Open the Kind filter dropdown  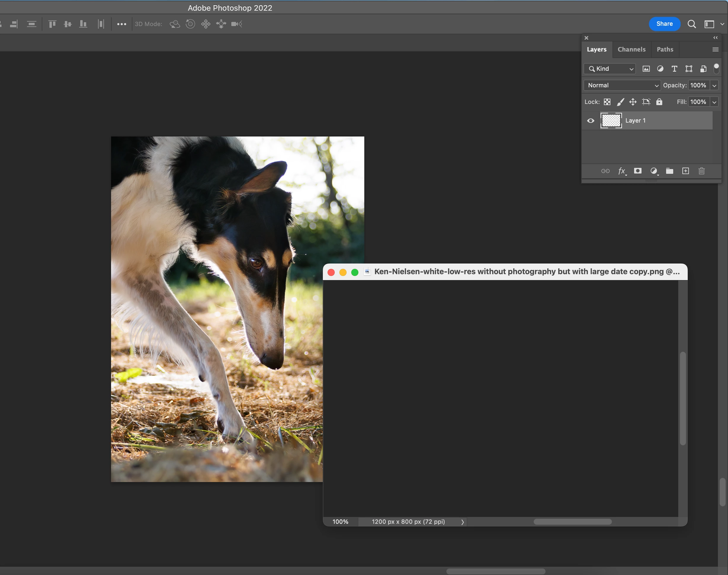coord(610,69)
